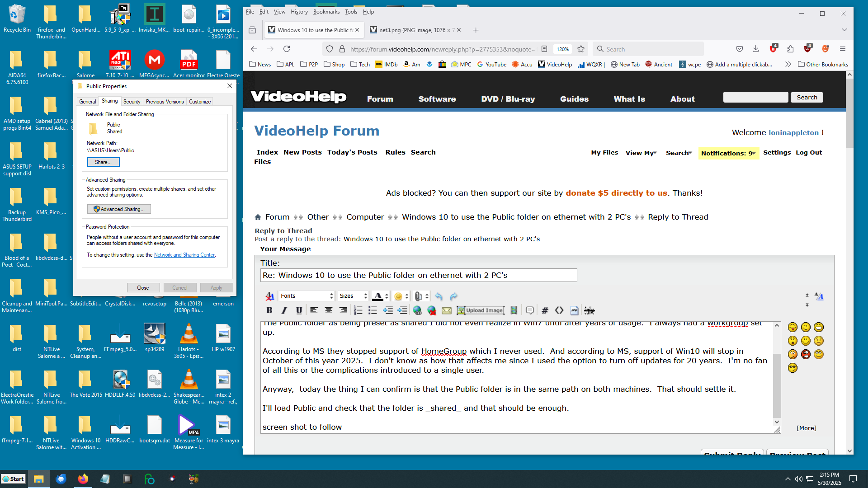The height and width of the screenshot is (488, 868).
Task: Click the Share... button in Public Properties
Action: point(103,162)
